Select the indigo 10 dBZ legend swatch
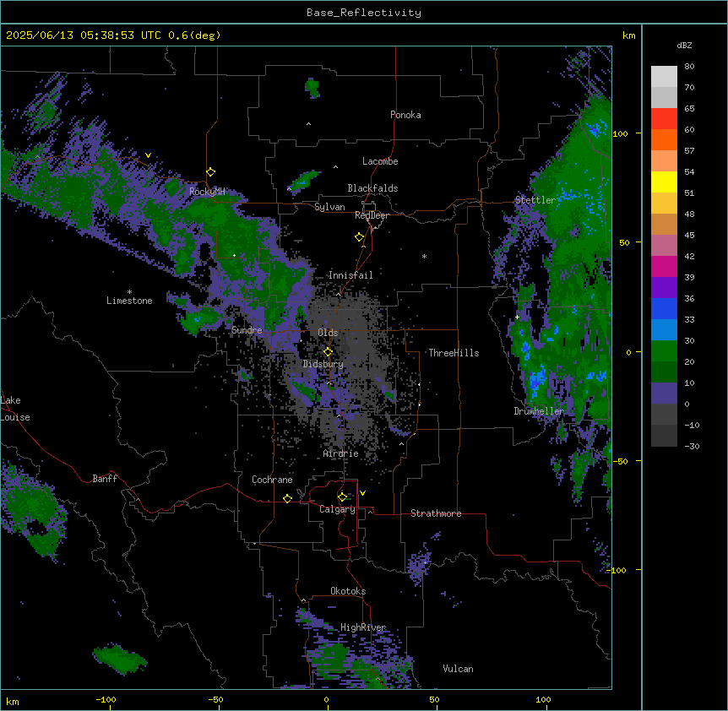This screenshot has width=728, height=711. tap(664, 393)
